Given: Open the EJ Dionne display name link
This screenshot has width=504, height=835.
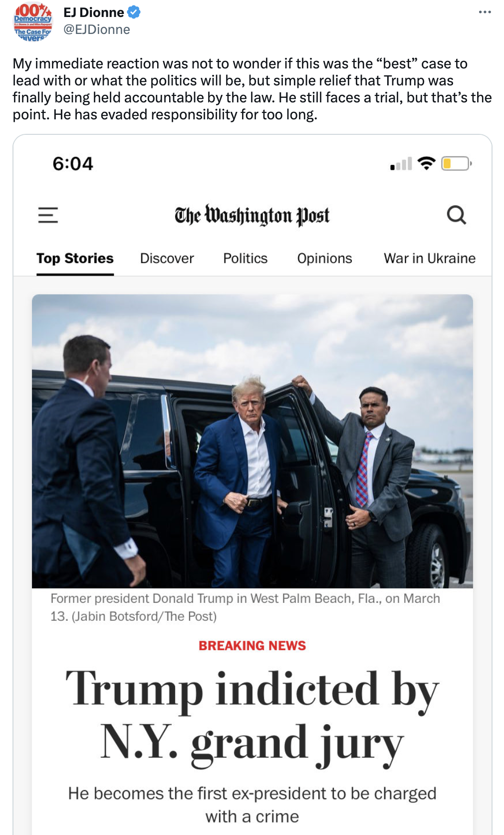Looking at the screenshot, I should [x=94, y=12].
